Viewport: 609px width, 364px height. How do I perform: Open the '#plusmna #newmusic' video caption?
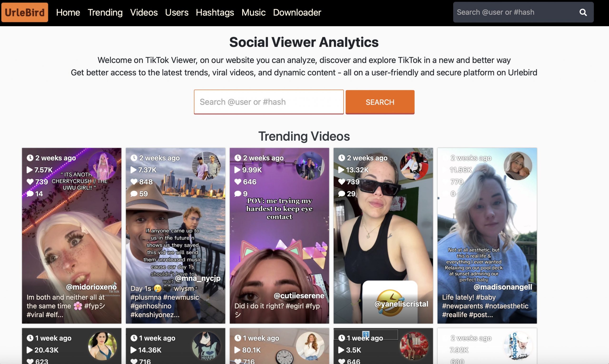tap(165, 301)
